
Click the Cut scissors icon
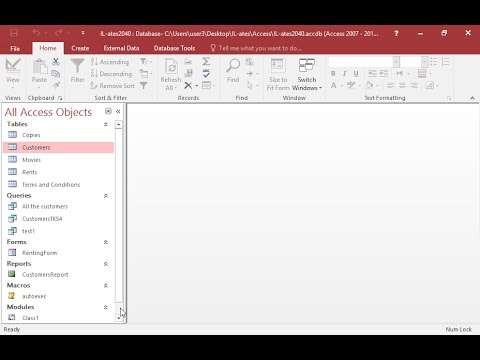pos(56,61)
